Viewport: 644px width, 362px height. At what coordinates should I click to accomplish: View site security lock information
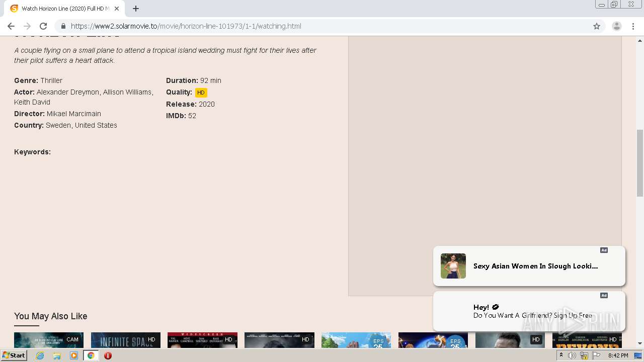point(63,26)
